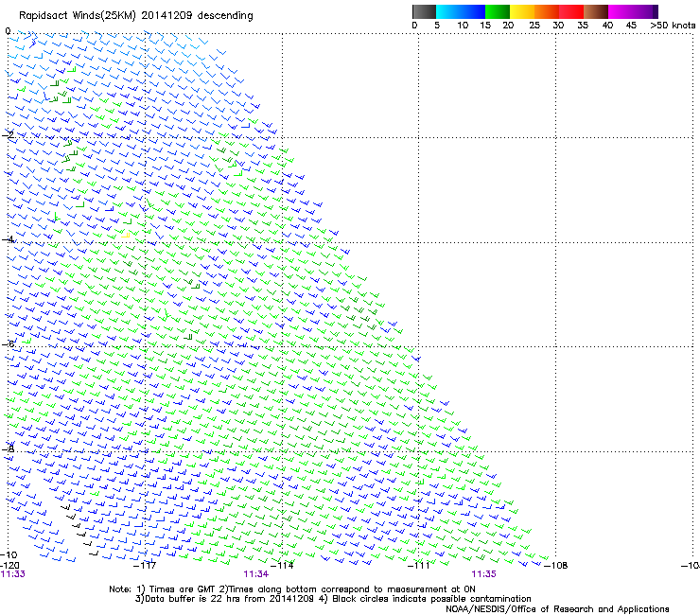Image resolution: width=700 pixels, height=615 pixels.
Task: Click the longitude label '-117'
Action: coord(145,565)
